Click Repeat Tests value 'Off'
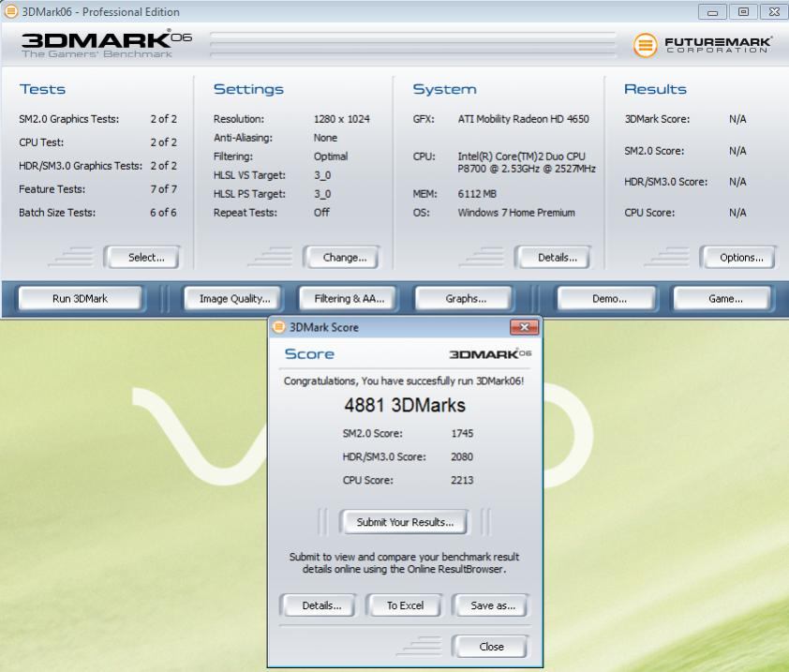This screenshot has width=789, height=672. [321, 213]
